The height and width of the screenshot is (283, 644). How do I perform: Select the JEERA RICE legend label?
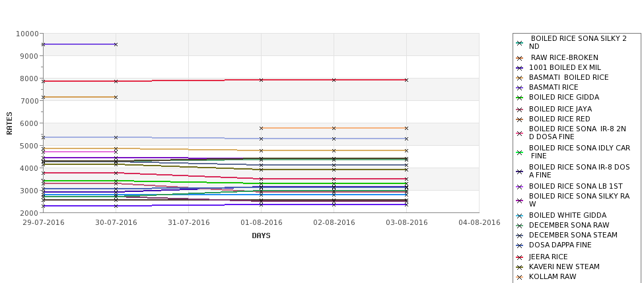pos(548,257)
